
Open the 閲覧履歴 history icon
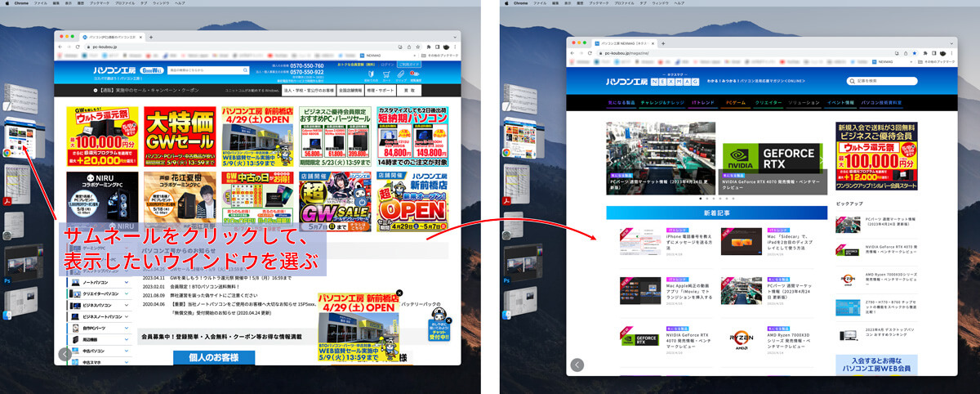click(415, 76)
